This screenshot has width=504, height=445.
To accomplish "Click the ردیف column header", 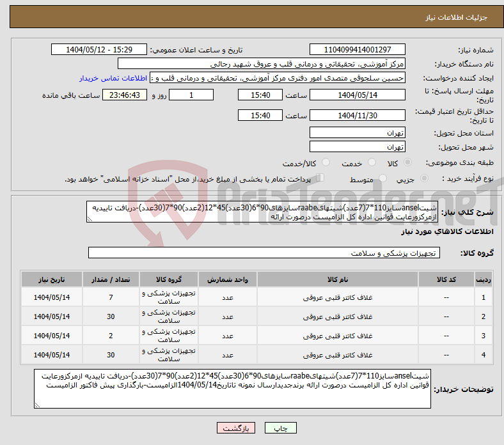I will 484,279.
